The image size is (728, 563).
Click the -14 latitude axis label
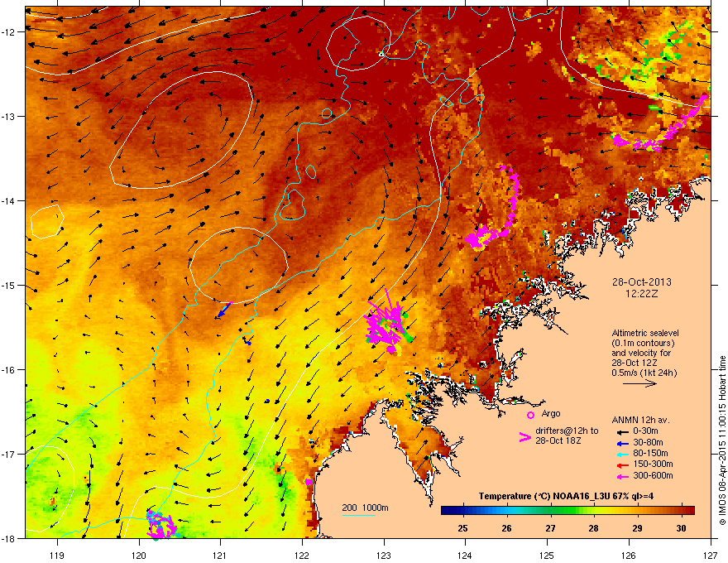[x=8, y=200]
